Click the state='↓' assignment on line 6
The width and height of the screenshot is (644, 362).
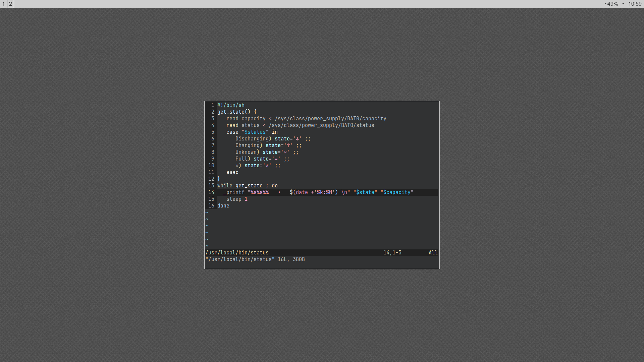288,139
